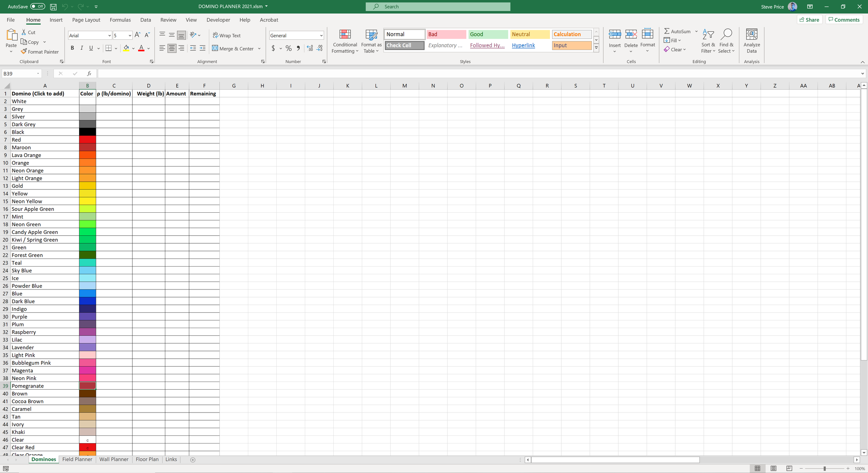The width and height of the screenshot is (868, 473).
Task: Expand the number format dropdown
Action: tap(321, 35)
